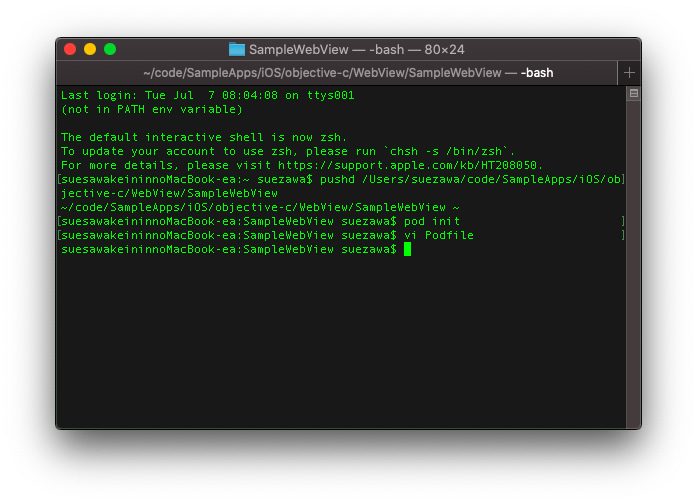The height and width of the screenshot is (503, 697).
Task: Click the 'pod init' command text
Action: [x=432, y=221]
